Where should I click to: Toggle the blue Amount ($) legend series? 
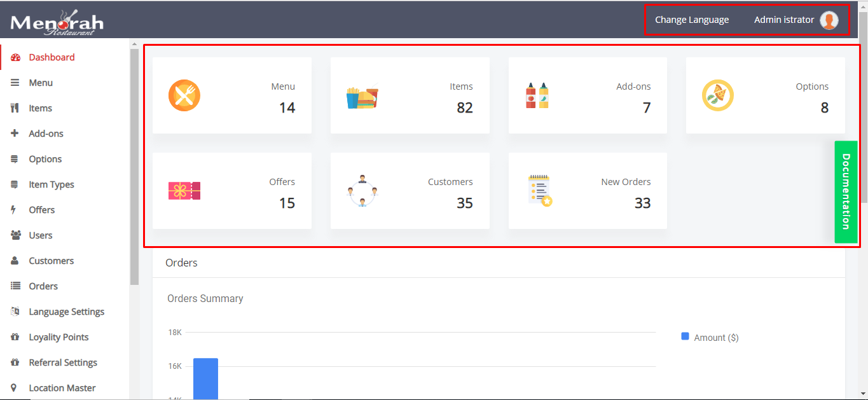pyautogui.click(x=710, y=338)
